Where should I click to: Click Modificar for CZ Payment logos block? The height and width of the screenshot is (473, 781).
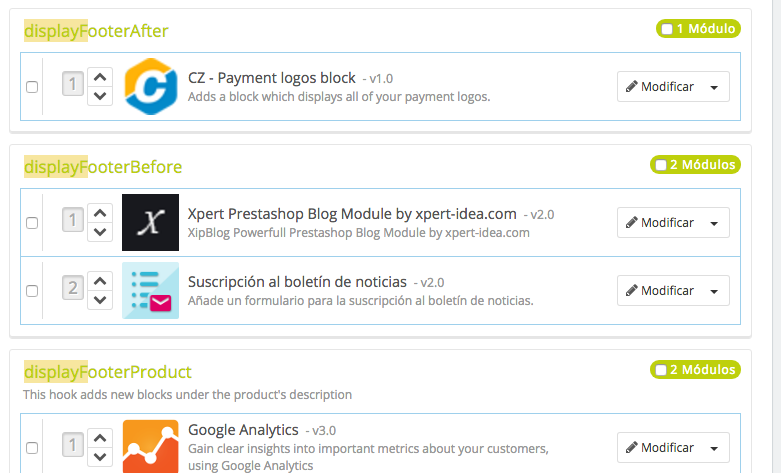pos(660,87)
